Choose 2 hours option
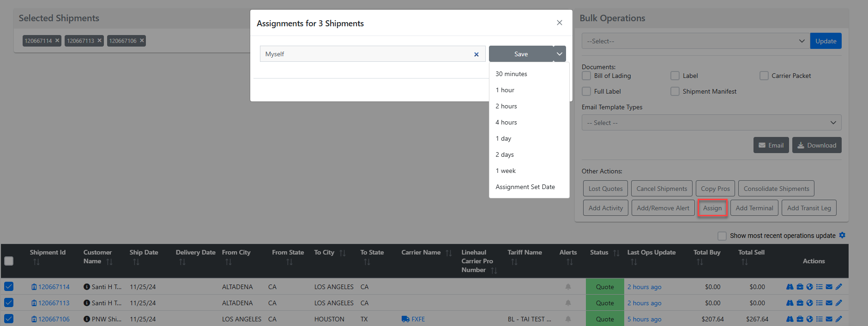Viewport: 868px width, 326px height. pyautogui.click(x=529, y=106)
